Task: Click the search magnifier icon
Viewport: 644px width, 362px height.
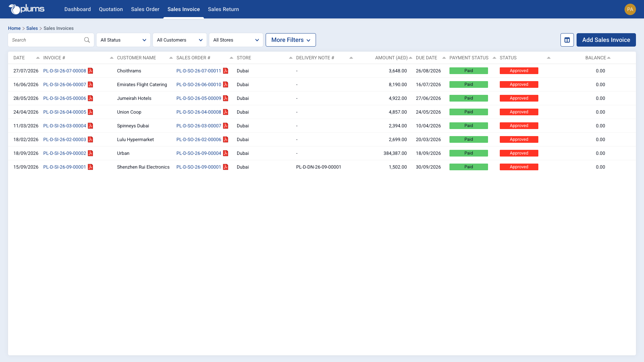Action: [87, 40]
